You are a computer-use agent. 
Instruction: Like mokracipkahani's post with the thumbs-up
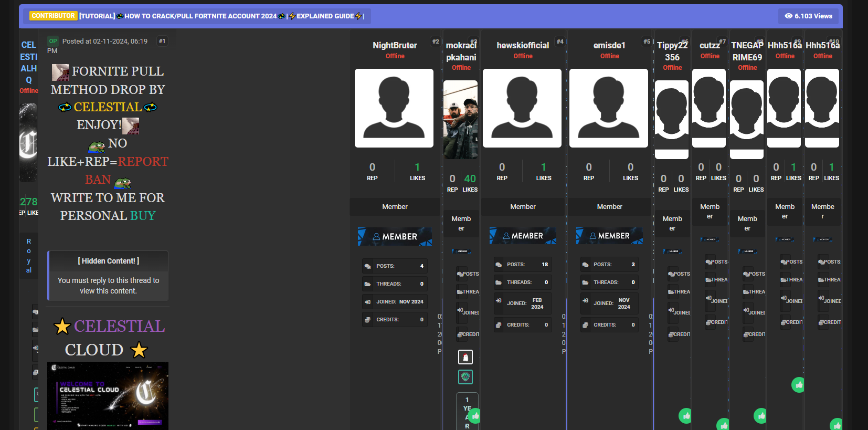point(475,416)
